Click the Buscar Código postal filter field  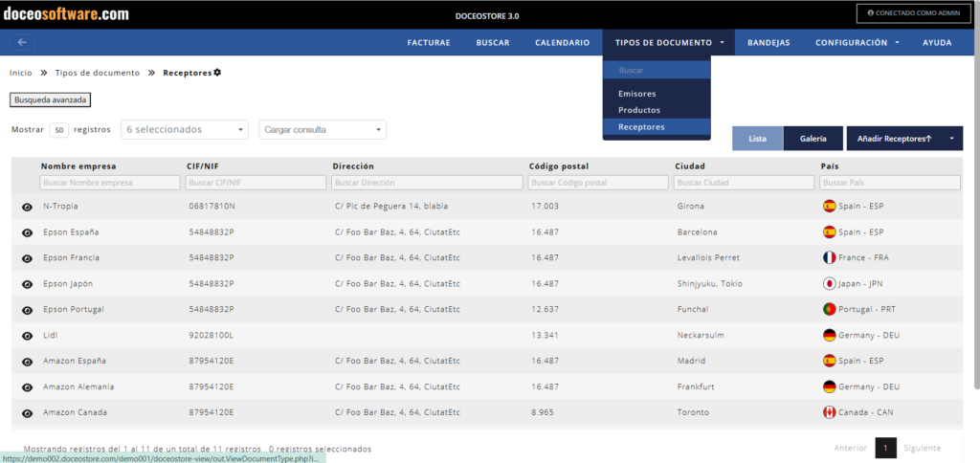[597, 183]
